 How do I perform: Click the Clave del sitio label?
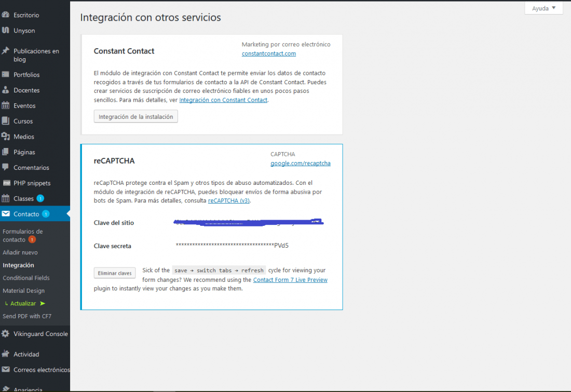(114, 223)
